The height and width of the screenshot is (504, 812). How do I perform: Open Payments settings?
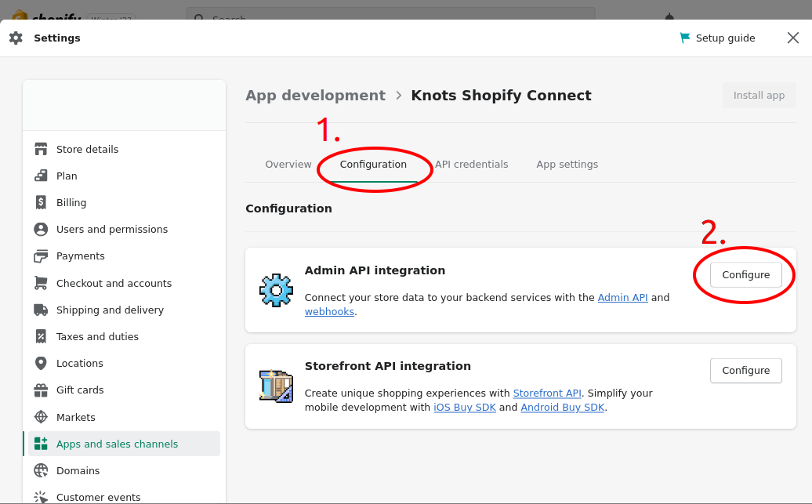[x=125, y=256]
